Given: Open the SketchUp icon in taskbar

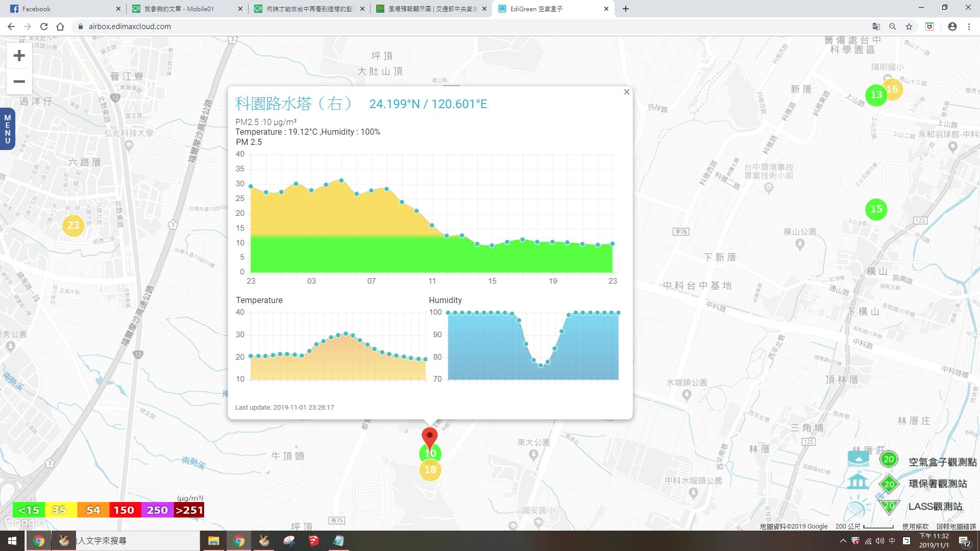Looking at the screenshot, I should click(x=313, y=541).
